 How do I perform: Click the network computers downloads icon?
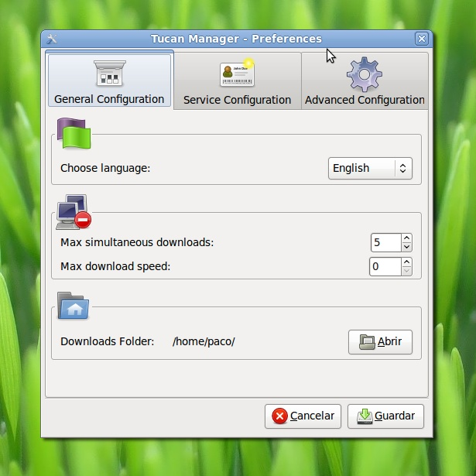point(74,212)
